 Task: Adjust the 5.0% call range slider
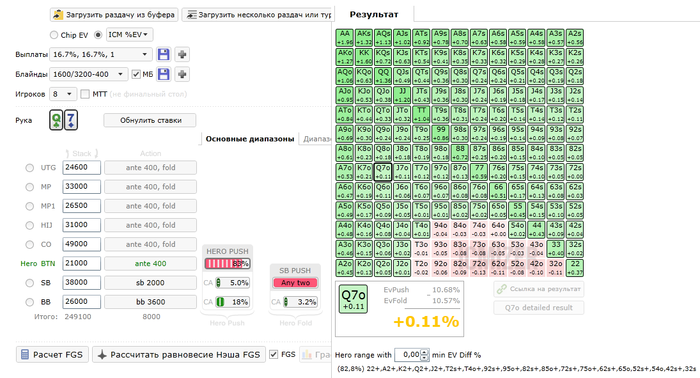tap(232, 283)
